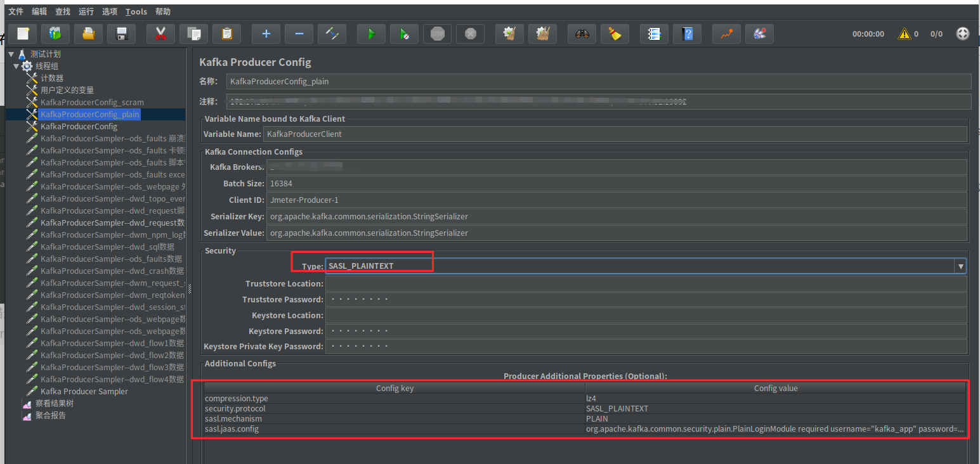This screenshot has height=464, width=980.
Task: Click the Toggle enable/disable wand icon
Action: point(332,34)
